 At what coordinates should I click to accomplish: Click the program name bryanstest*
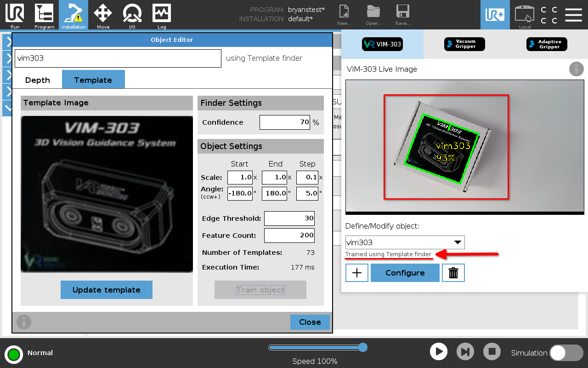click(x=306, y=10)
